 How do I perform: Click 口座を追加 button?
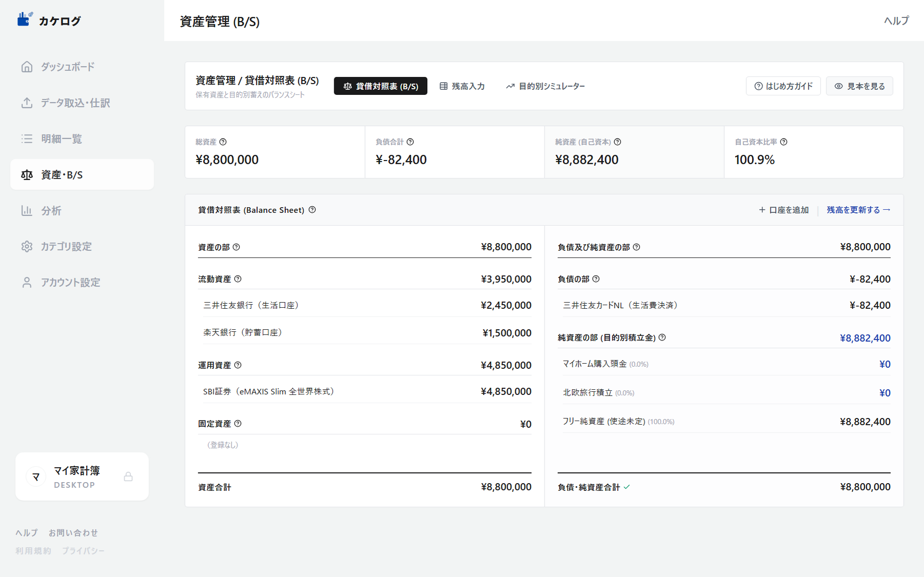pos(784,210)
